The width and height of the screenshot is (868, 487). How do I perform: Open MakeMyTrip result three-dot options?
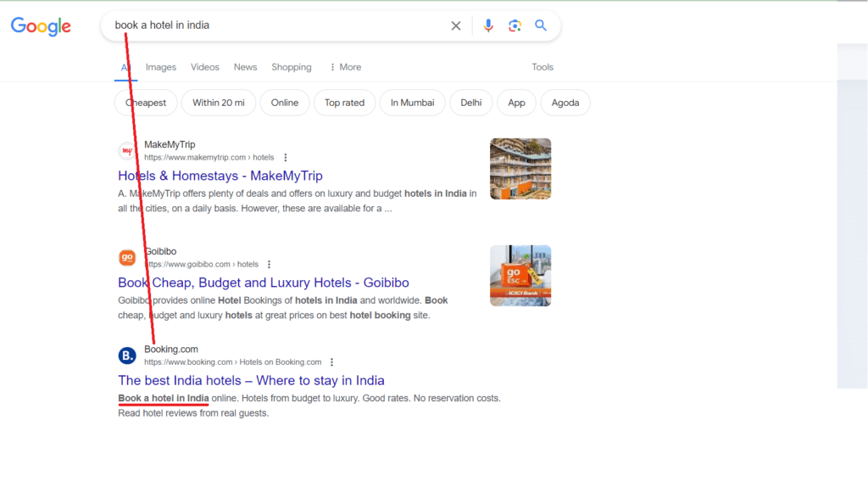click(x=286, y=157)
